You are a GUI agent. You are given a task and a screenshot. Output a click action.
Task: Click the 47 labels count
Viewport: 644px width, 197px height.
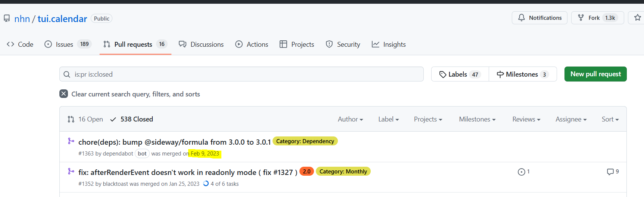475,74
